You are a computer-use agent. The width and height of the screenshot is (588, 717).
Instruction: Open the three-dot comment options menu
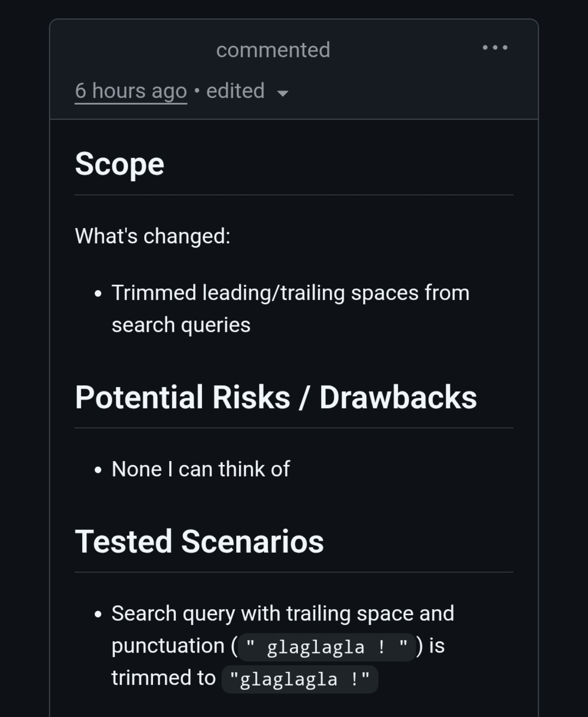[x=495, y=48]
